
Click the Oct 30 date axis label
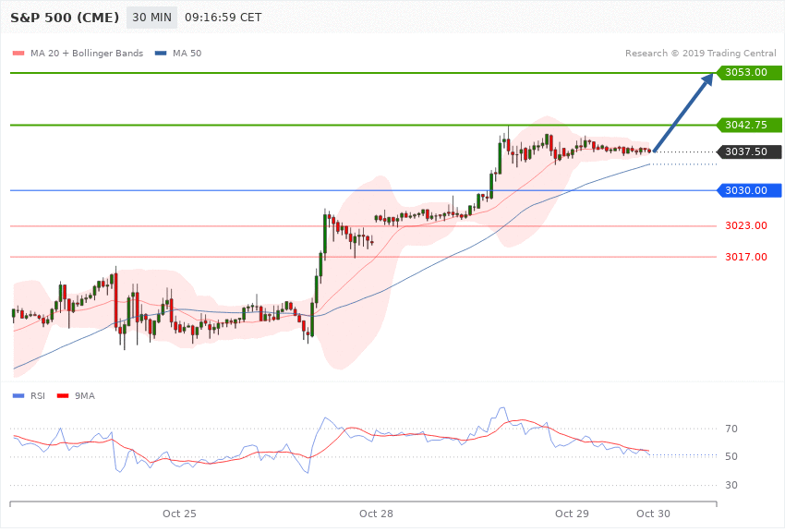653,514
